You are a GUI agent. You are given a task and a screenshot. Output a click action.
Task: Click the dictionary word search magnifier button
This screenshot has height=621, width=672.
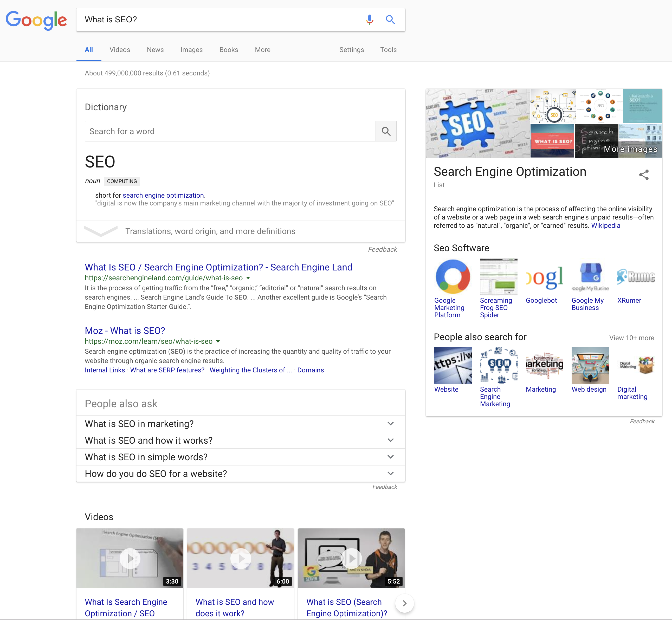(386, 131)
